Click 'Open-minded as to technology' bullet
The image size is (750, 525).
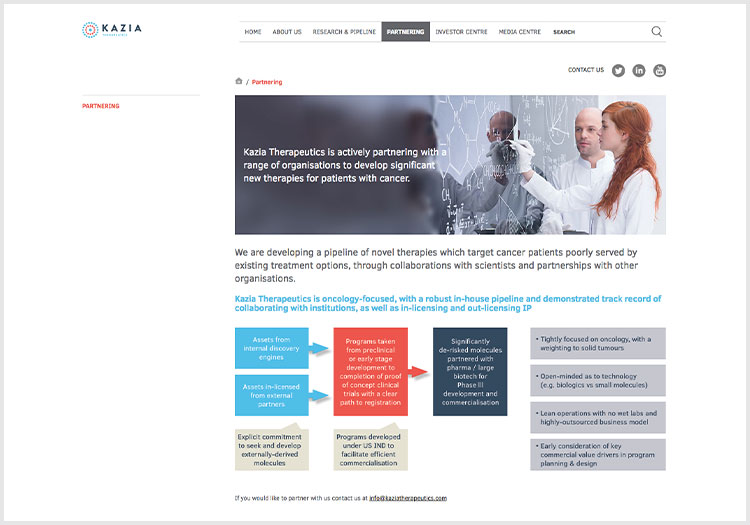(x=598, y=381)
